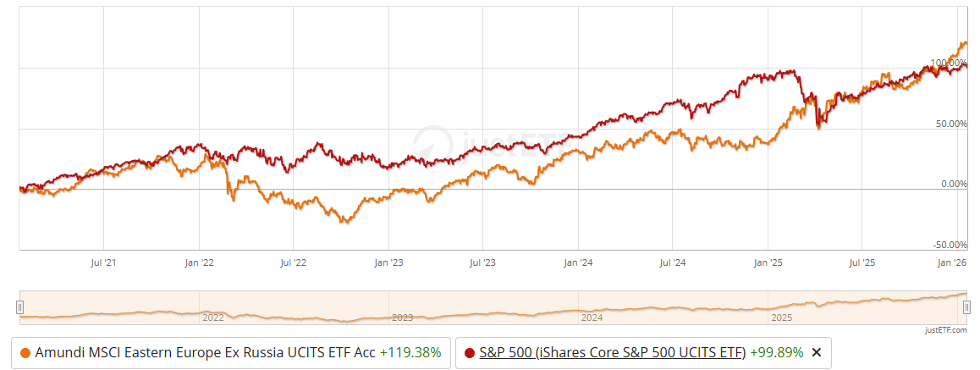Jump to 2024 in the range navigator
This screenshot has width=980, height=370.
tap(592, 318)
